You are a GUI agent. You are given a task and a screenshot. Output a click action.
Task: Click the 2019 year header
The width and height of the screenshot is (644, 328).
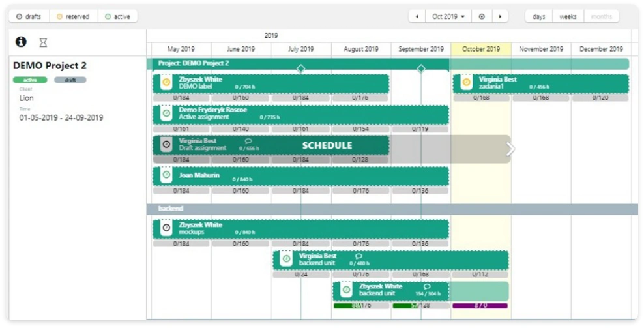pyautogui.click(x=271, y=36)
